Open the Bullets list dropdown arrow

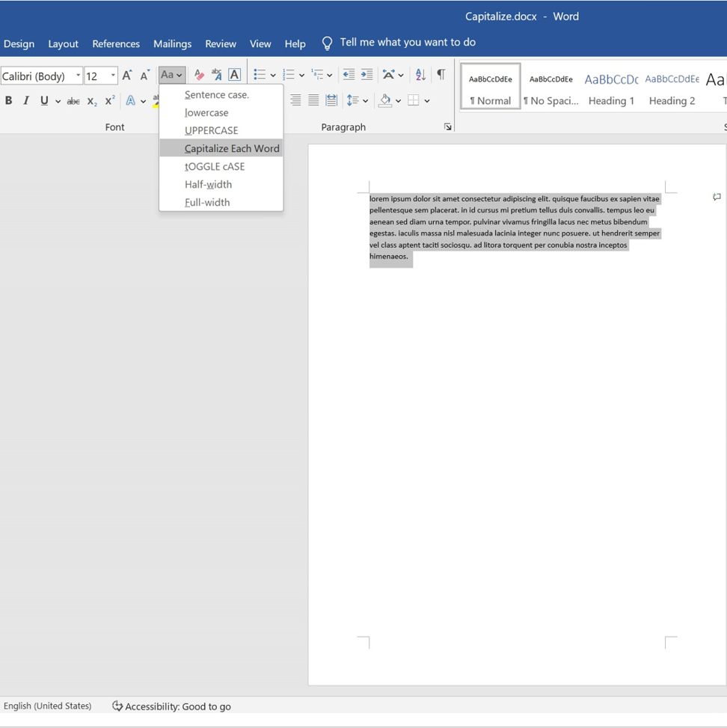click(273, 76)
